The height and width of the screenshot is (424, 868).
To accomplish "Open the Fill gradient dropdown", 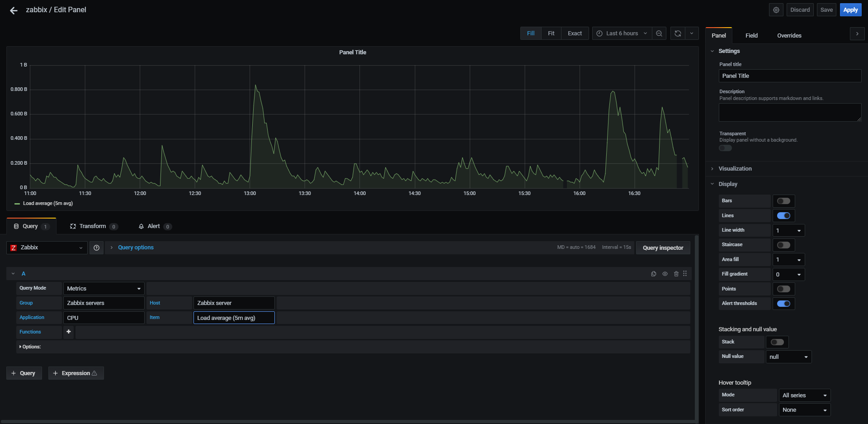I will pyautogui.click(x=788, y=274).
